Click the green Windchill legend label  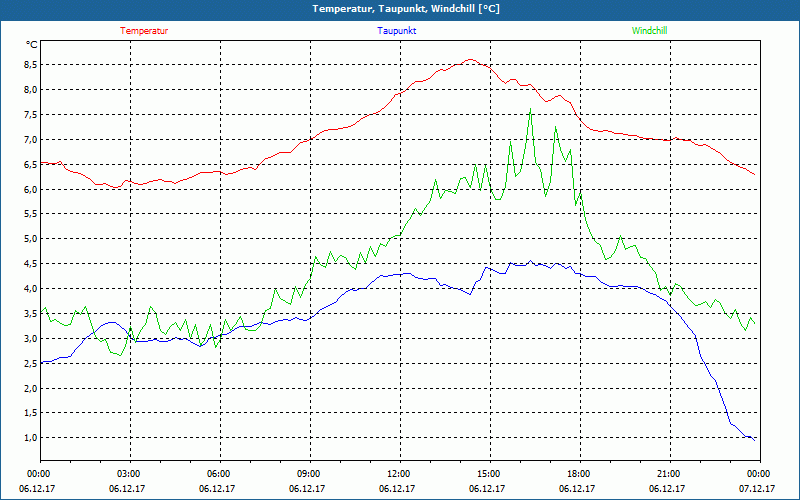click(649, 31)
